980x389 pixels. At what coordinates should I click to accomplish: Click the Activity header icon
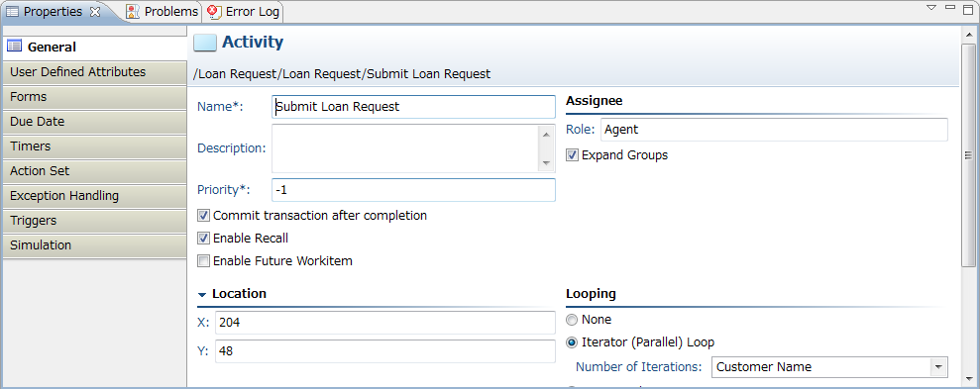click(x=205, y=43)
